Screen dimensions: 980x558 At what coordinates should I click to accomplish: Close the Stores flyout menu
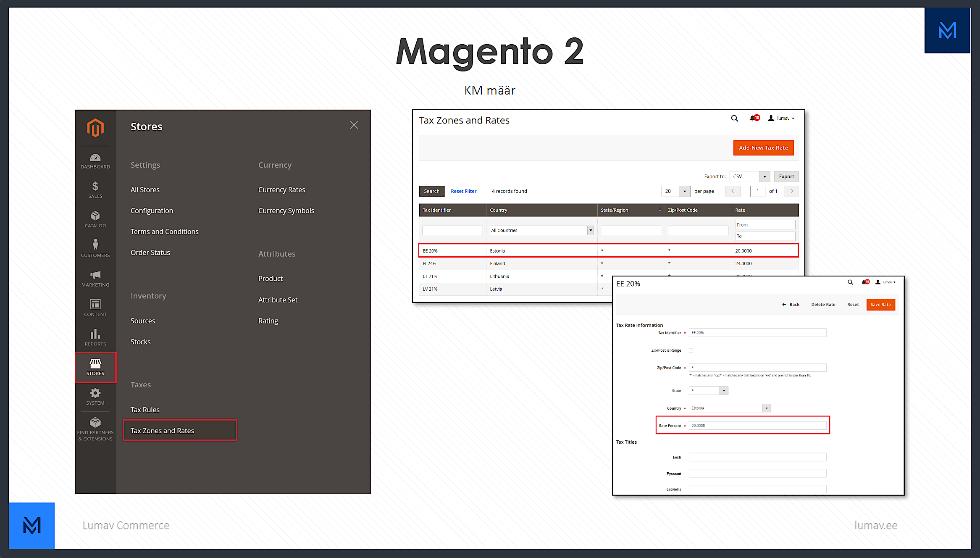tap(354, 125)
